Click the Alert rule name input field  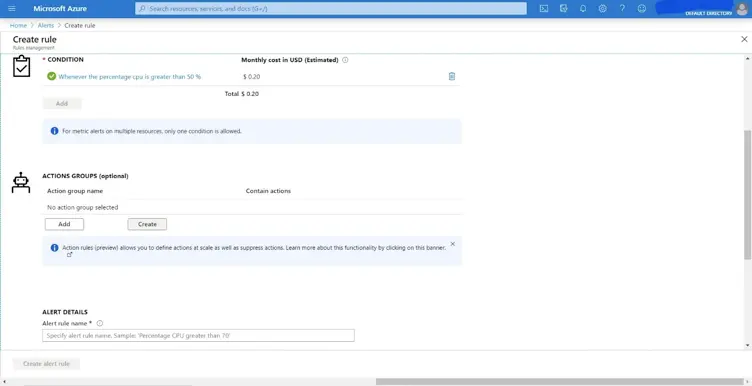point(198,335)
